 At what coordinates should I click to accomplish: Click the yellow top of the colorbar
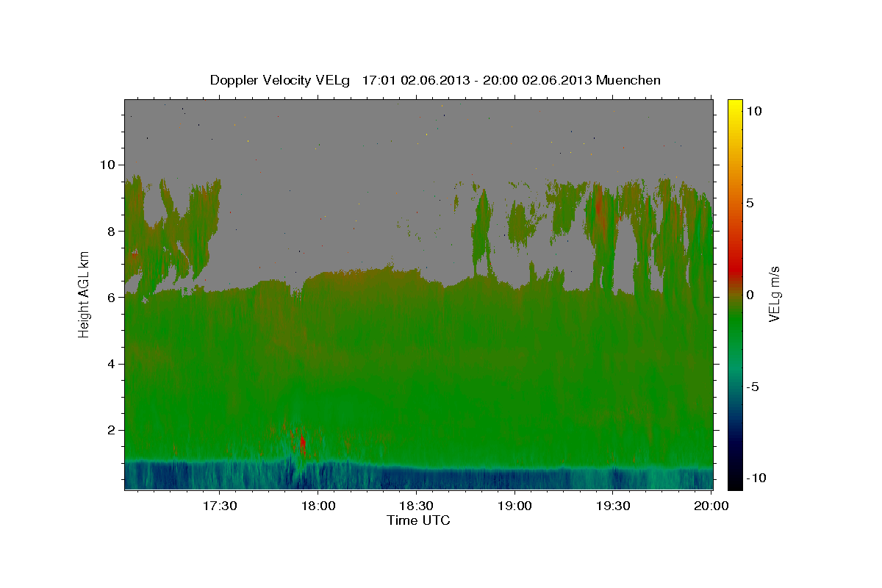click(x=734, y=105)
